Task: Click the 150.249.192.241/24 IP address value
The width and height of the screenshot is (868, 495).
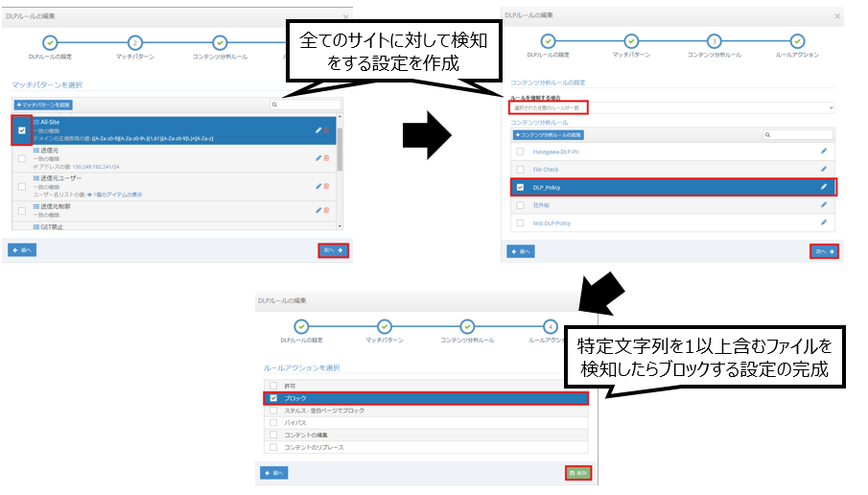Action: click(x=96, y=167)
